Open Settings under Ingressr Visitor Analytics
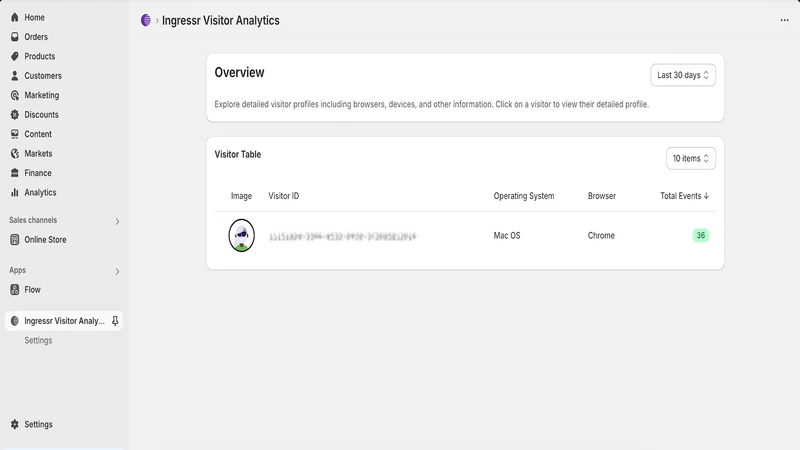Viewport: 800px width, 450px height. [x=38, y=340]
